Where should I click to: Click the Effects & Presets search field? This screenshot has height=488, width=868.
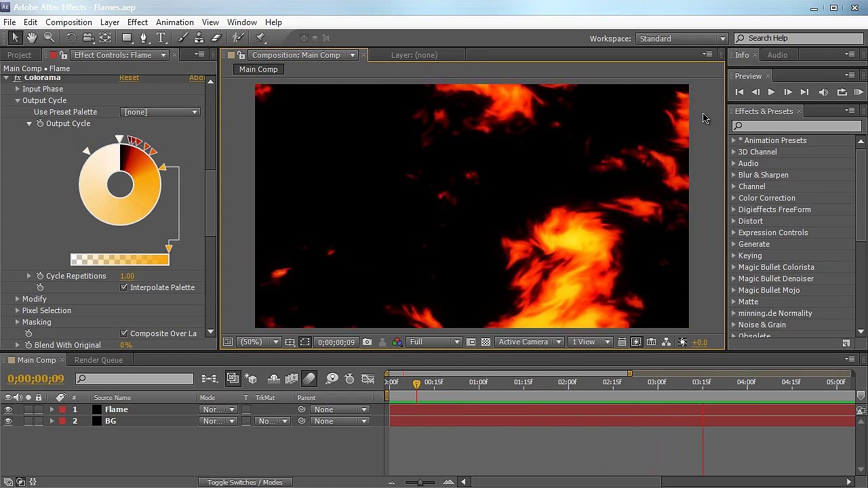pyautogui.click(x=796, y=126)
